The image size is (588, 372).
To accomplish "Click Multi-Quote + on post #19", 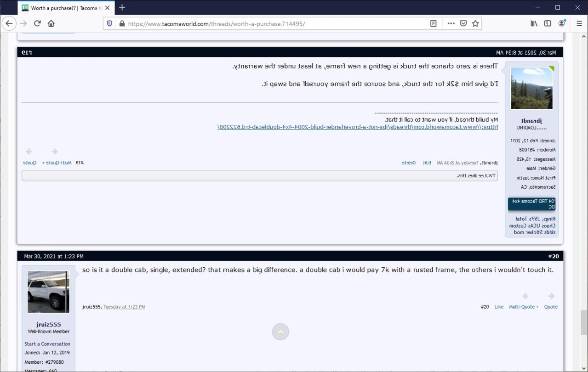I will point(57,163).
